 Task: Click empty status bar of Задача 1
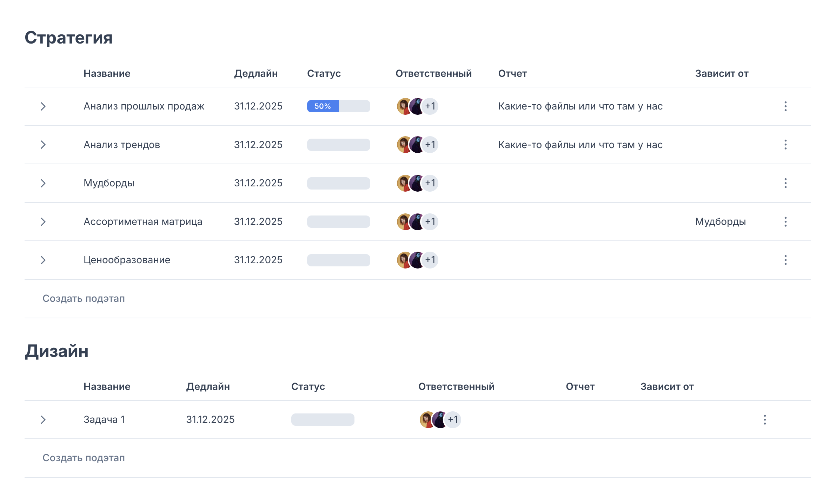323,420
